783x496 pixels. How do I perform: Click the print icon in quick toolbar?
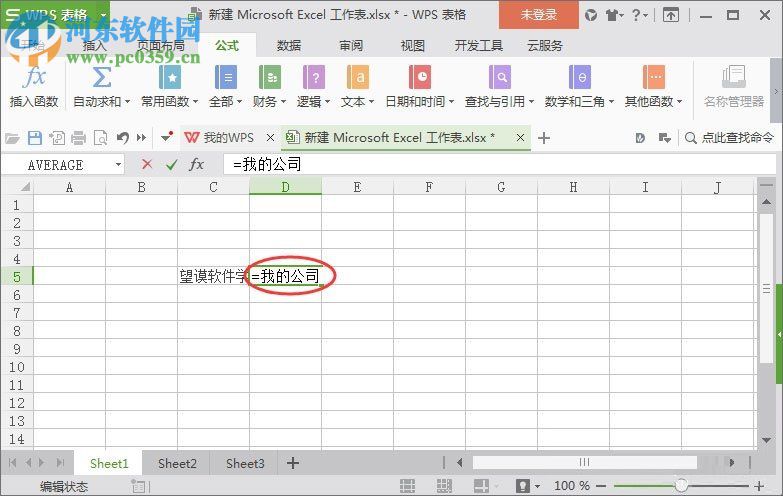[78, 138]
